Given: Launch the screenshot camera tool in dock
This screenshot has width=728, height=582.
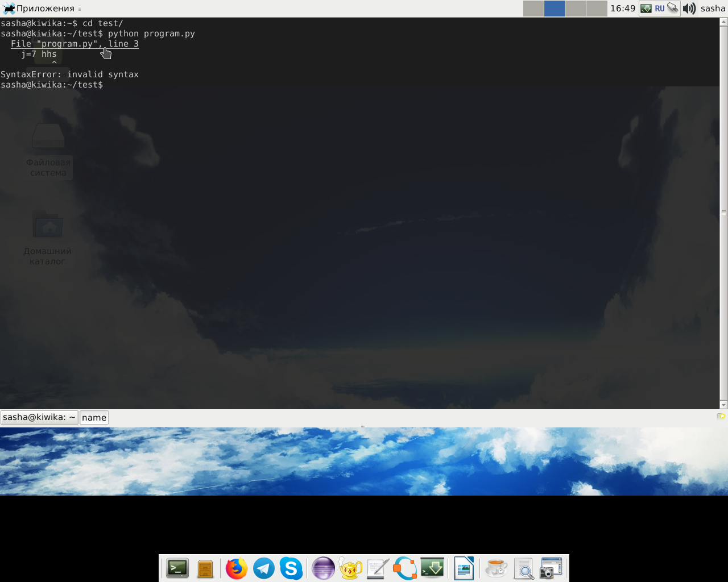Looking at the screenshot, I should 551,568.
